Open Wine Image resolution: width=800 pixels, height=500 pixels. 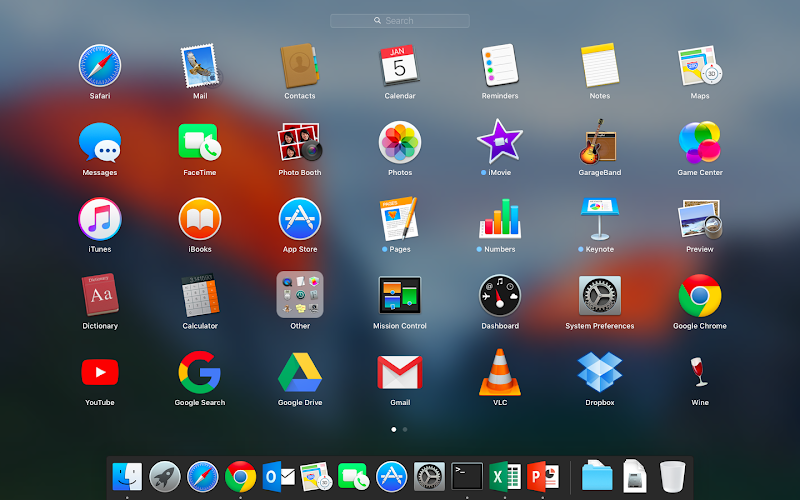pos(698,371)
